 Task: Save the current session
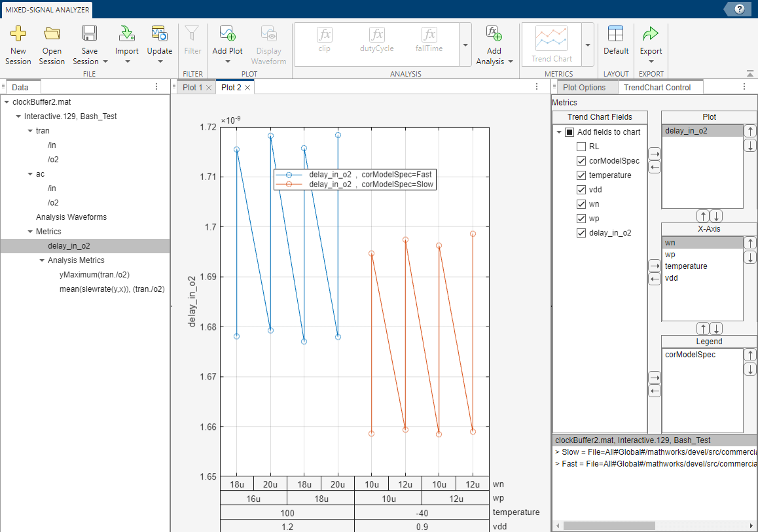coord(89,39)
